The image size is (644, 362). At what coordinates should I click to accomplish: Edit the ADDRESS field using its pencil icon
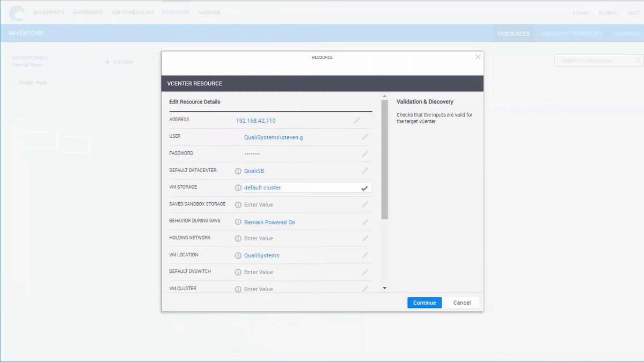[x=357, y=120]
